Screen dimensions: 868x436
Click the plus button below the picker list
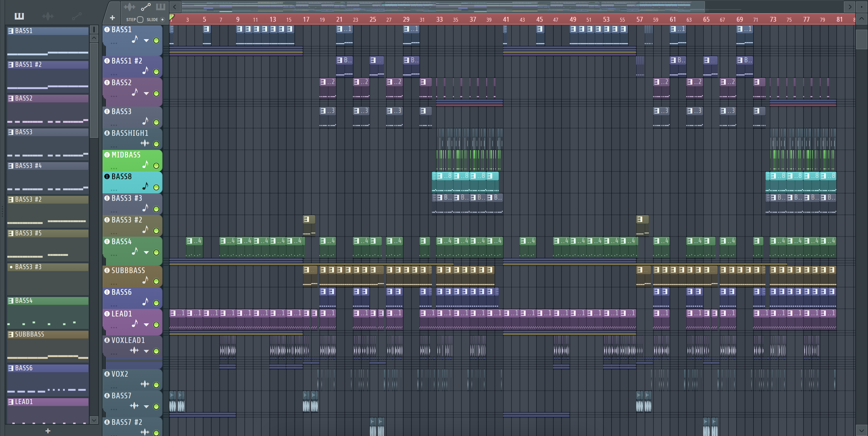coord(48,431)
